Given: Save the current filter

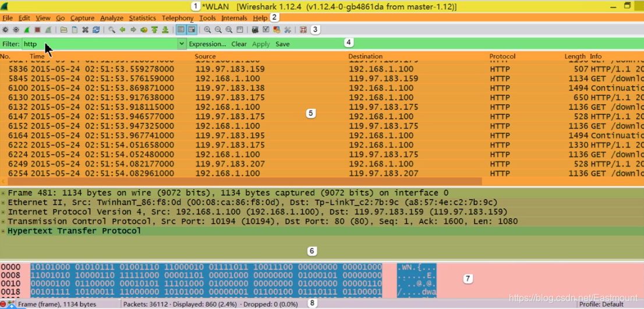Looking at the screenshot, I should pyautogui.click(x=282, y=44).
